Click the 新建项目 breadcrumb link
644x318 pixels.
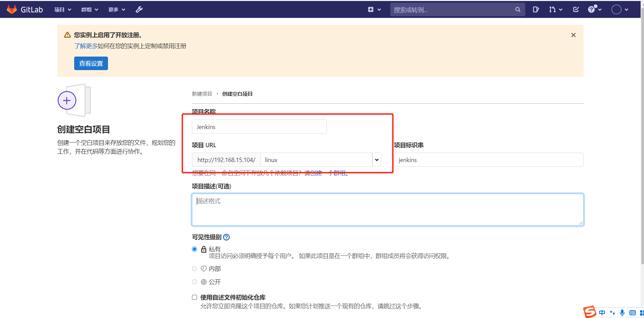(x=202, y=94)
